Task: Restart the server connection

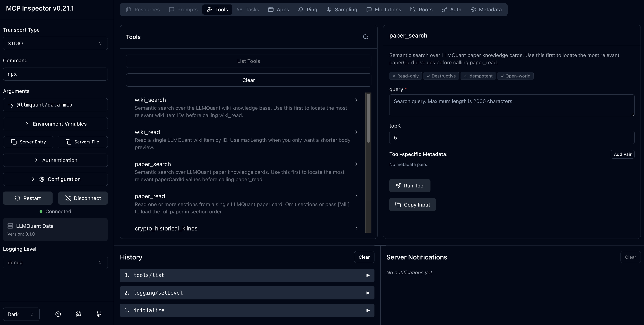Action: pos(28,198)
